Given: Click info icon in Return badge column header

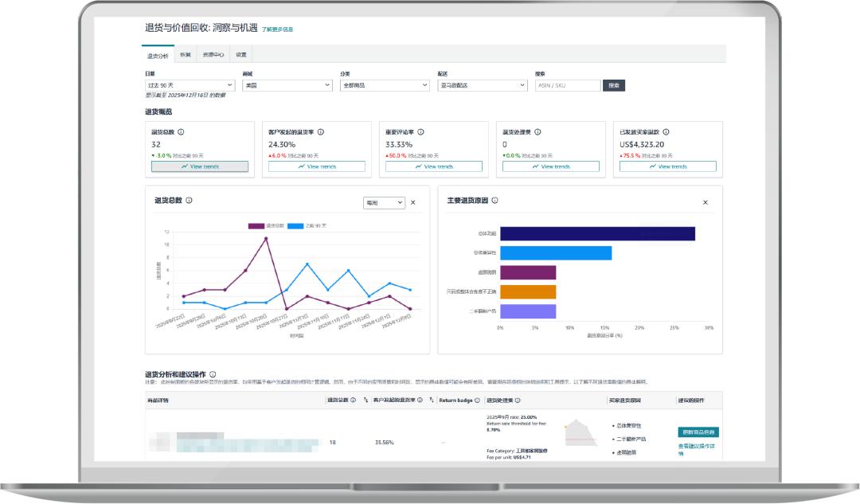Looking at the screenshot, I should pos(477,400).
